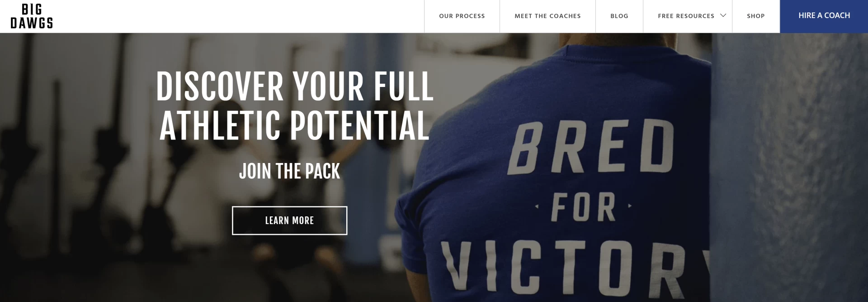Click the Discover Your Full headline line

[x=295, y=86]
